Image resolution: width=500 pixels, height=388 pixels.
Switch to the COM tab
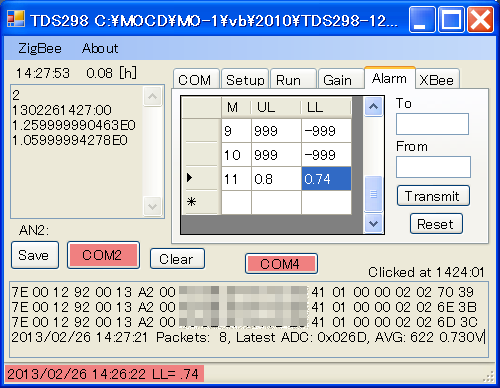click(195, 79)
